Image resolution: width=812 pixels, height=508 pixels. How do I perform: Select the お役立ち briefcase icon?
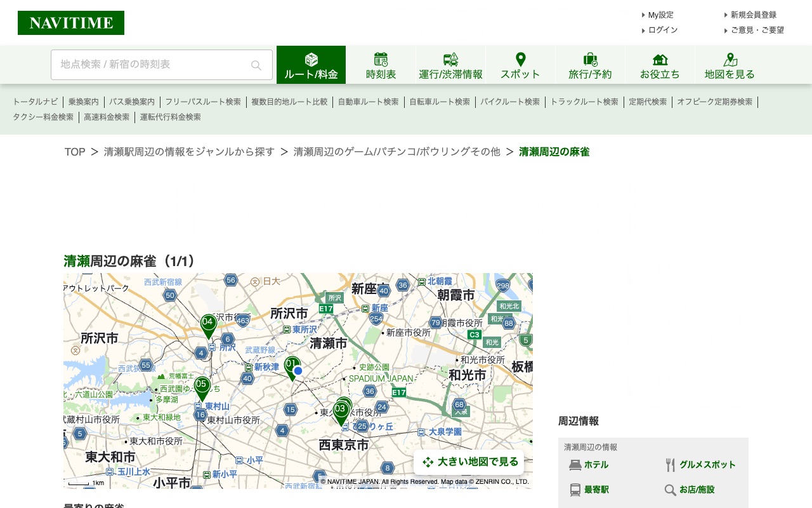tap(660, 59)
